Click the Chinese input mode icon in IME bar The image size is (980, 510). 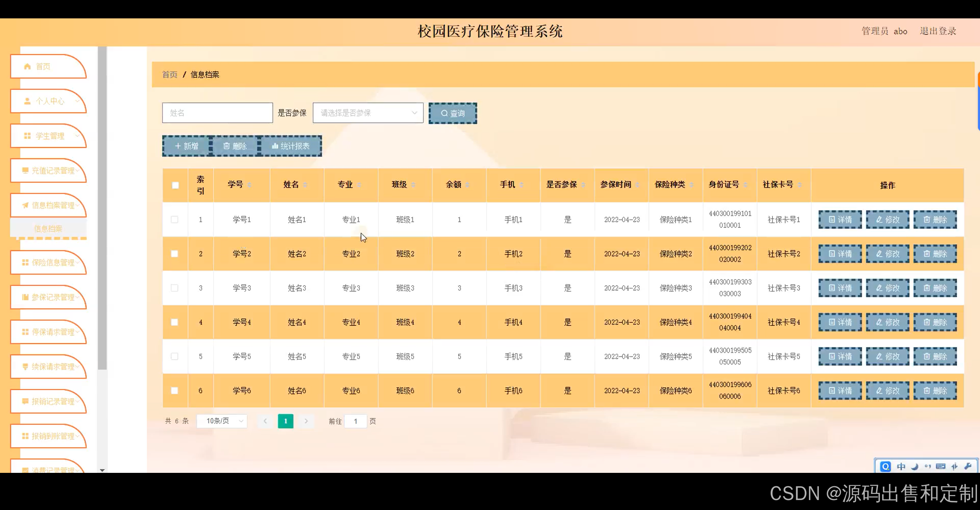coord(901,466)
